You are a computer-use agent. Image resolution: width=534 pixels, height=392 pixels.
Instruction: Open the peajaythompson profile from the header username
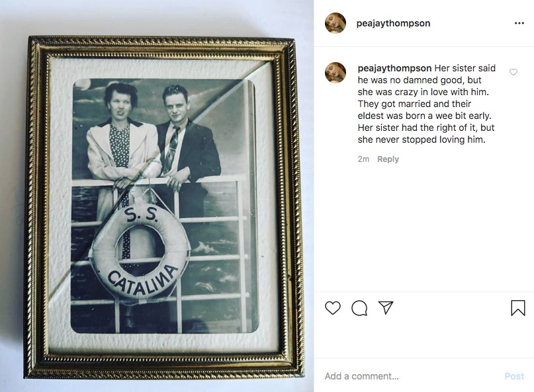[393, 23]
